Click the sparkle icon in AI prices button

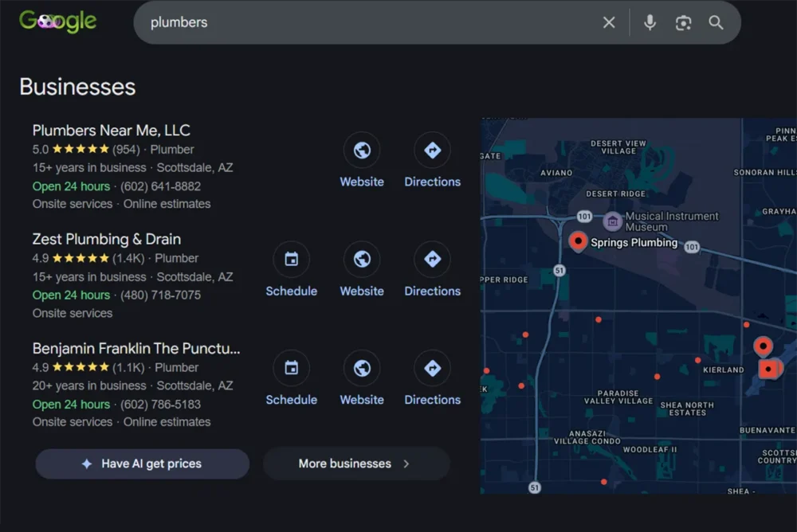coord(87,464)
